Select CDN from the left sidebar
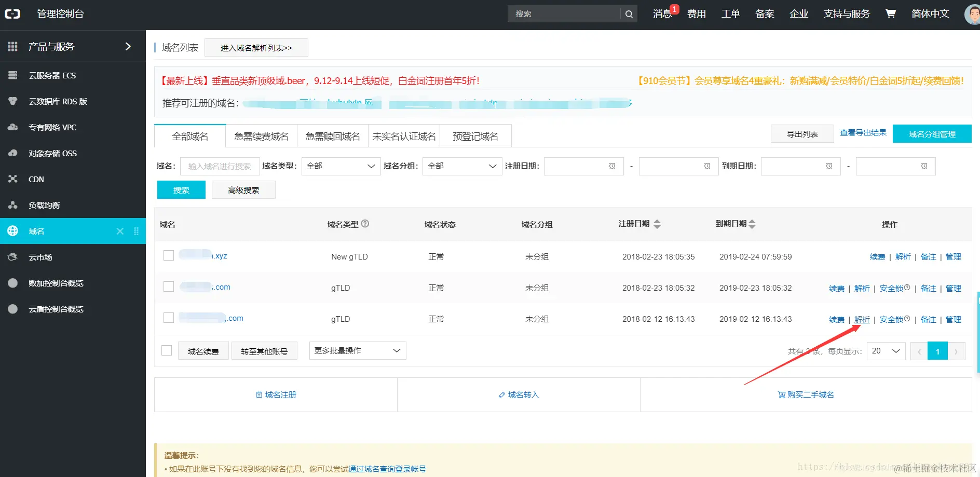The height and width of the screenshot is (477, 980). click(36, 179)
